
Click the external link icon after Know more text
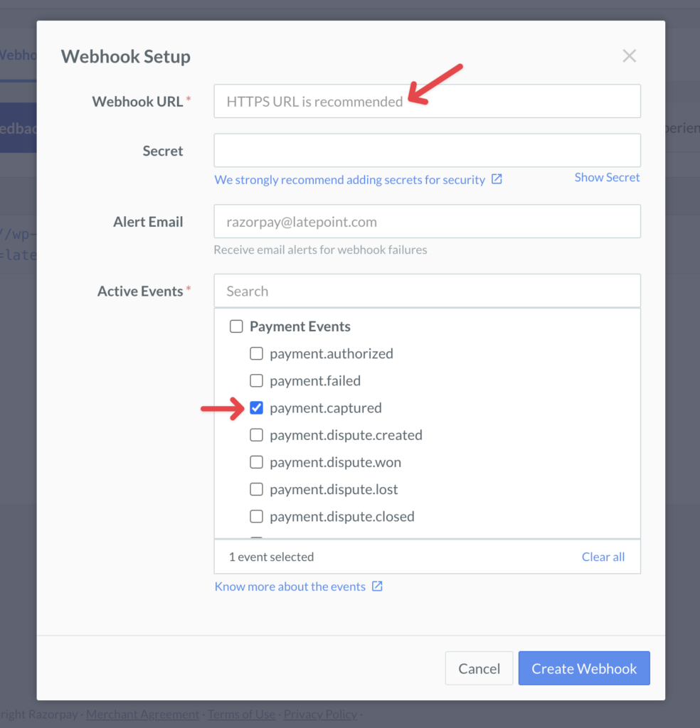point(378,587)
